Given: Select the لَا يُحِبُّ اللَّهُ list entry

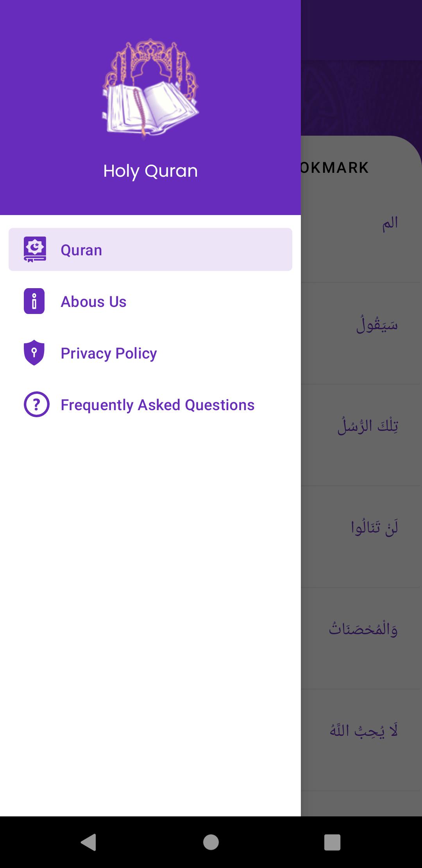Looking at the screenshot, I should coord(361,740).
